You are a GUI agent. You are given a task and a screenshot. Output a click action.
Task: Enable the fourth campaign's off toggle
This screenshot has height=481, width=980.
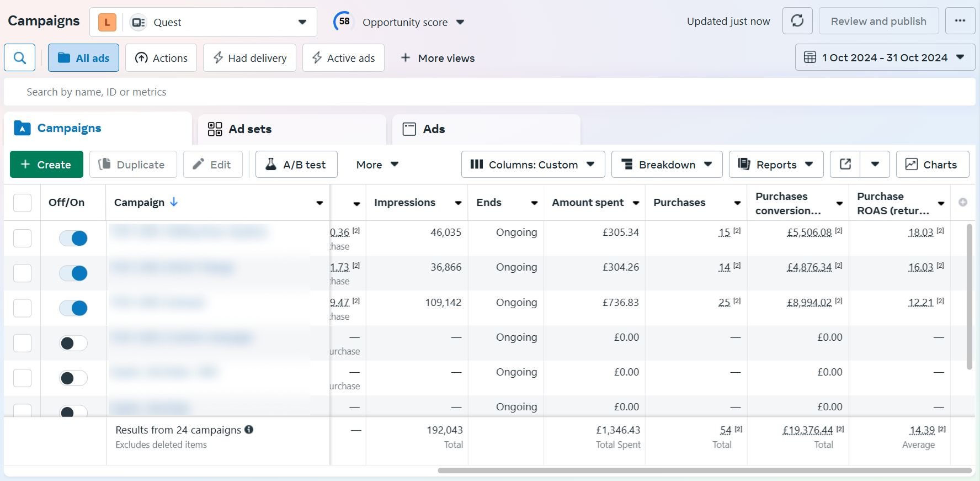73,343
